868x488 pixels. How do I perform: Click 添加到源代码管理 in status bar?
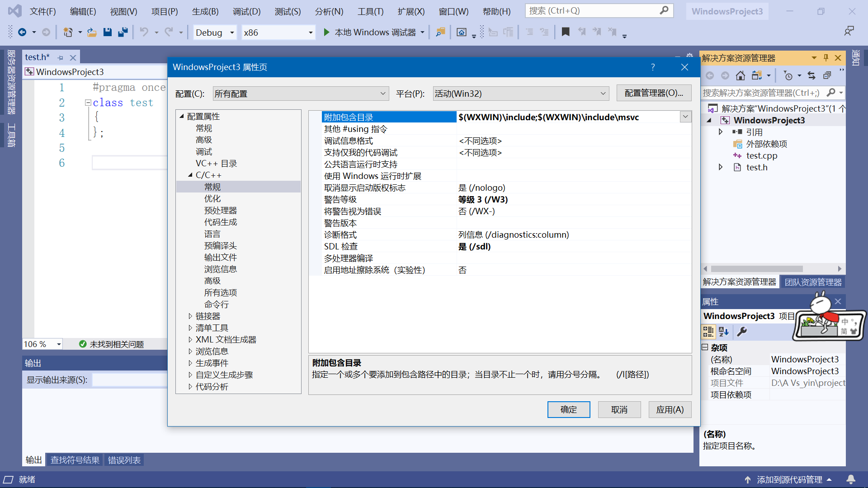pyautogui.click(x=789, y=479)
